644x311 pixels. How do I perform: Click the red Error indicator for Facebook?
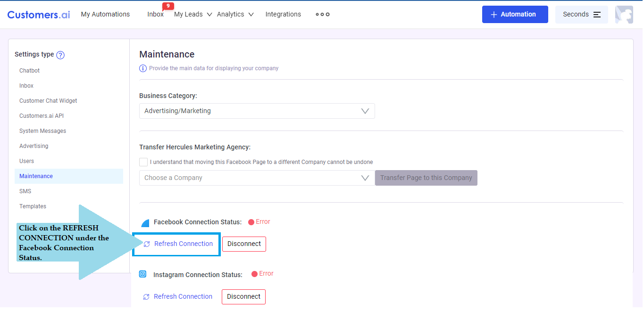(259, 222)
